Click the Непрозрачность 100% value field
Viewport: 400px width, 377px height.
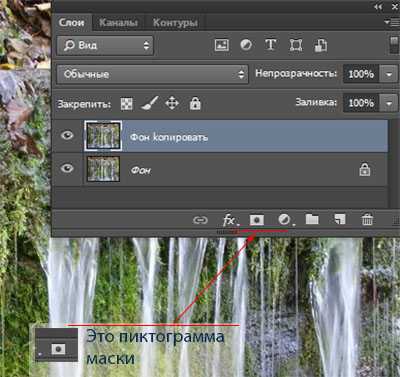[x=361, y=74]
